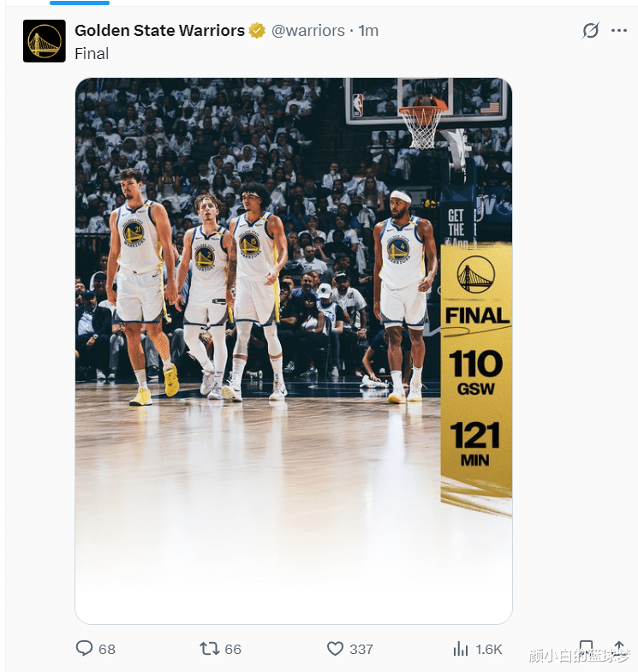638x672 pixels.
Task: Click the 68 replies count
Action: 106,650
